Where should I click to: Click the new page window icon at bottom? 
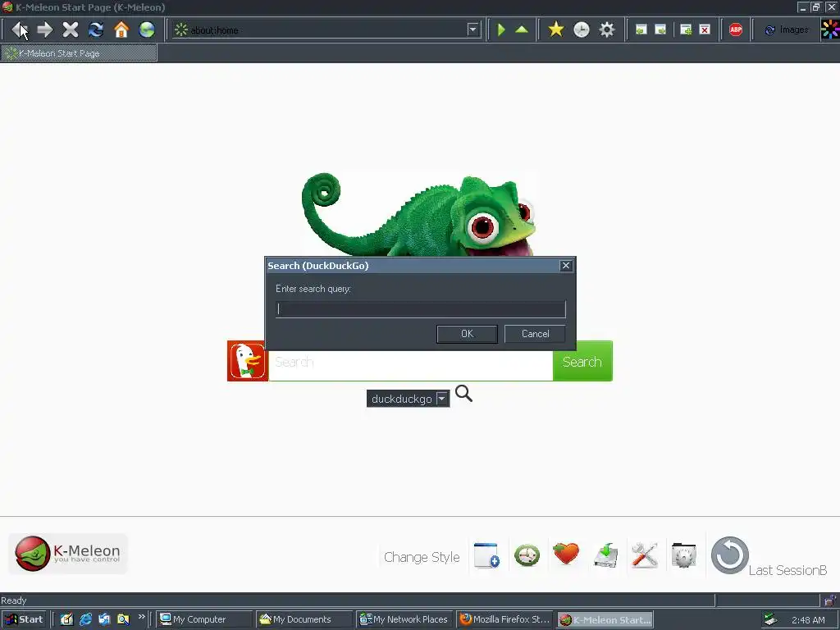486,555
